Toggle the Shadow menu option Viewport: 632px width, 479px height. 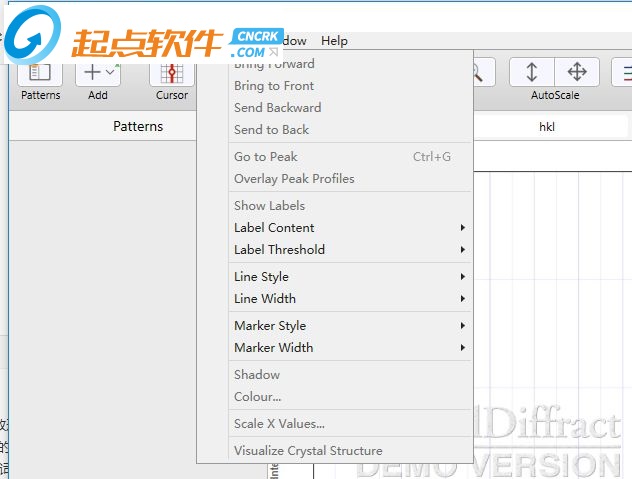coord(350,375)
